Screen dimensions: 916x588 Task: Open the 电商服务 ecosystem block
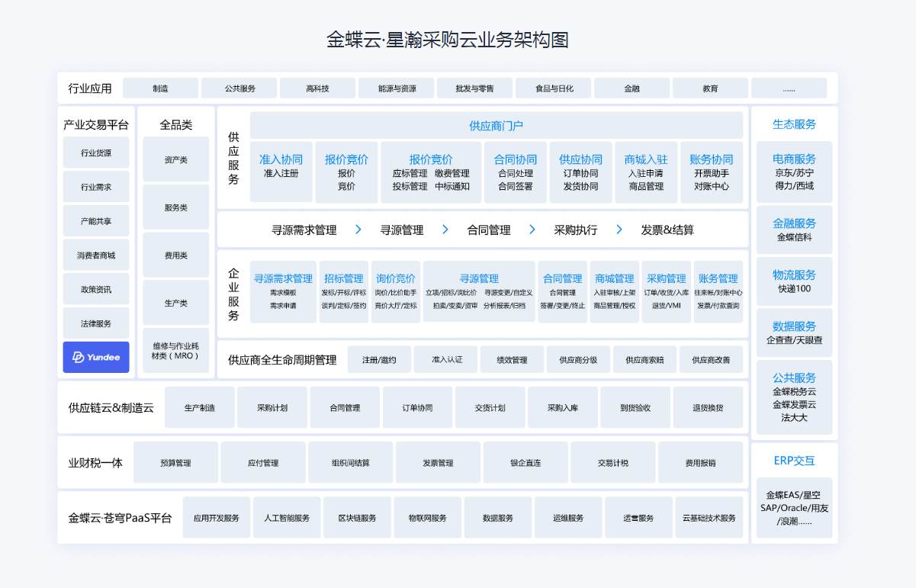pyautogui.click(x=794, y=172)
